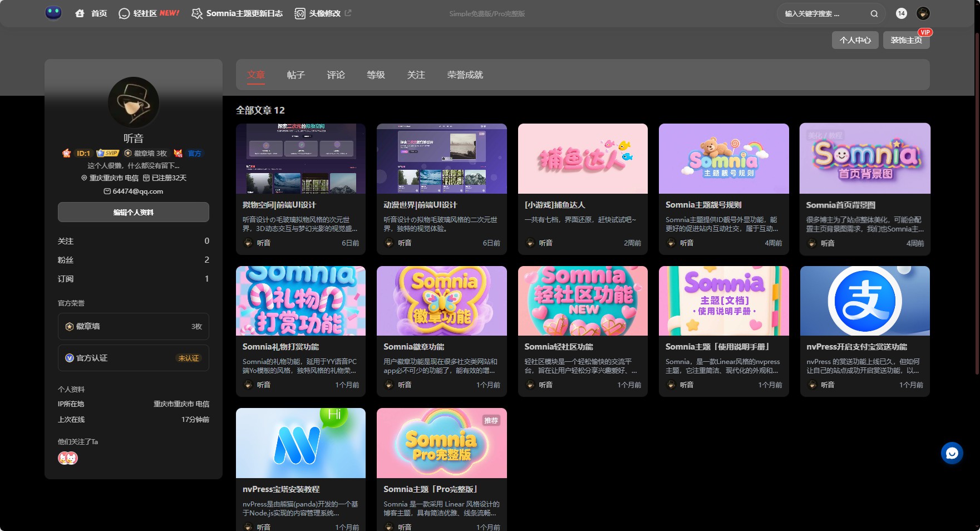
Task: Open the nvPress宝塔安装教程 thumbnail
Action: point(301,443)
